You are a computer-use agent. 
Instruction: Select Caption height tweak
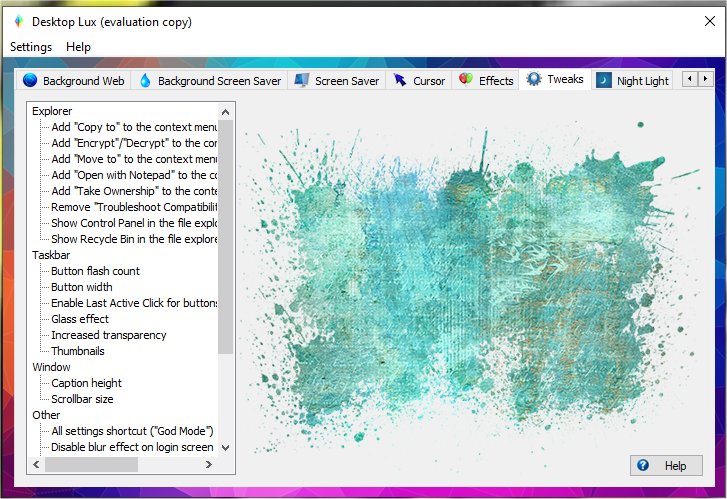pos(87,383)
